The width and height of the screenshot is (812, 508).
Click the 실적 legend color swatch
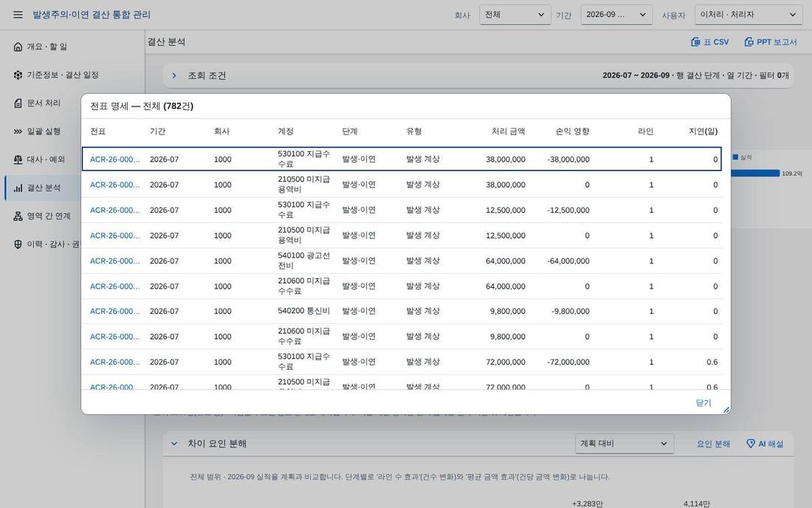tap(735, 157)
